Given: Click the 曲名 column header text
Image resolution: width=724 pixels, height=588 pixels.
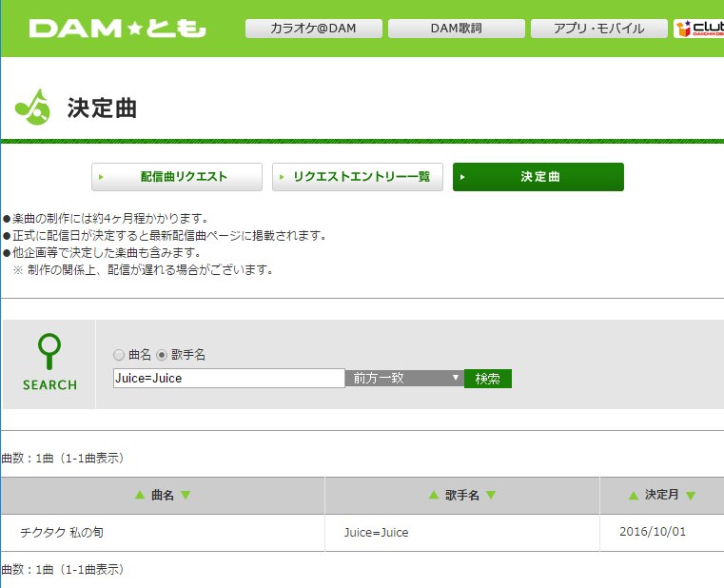Looking at the screenshot, I should tap(163, 495).
